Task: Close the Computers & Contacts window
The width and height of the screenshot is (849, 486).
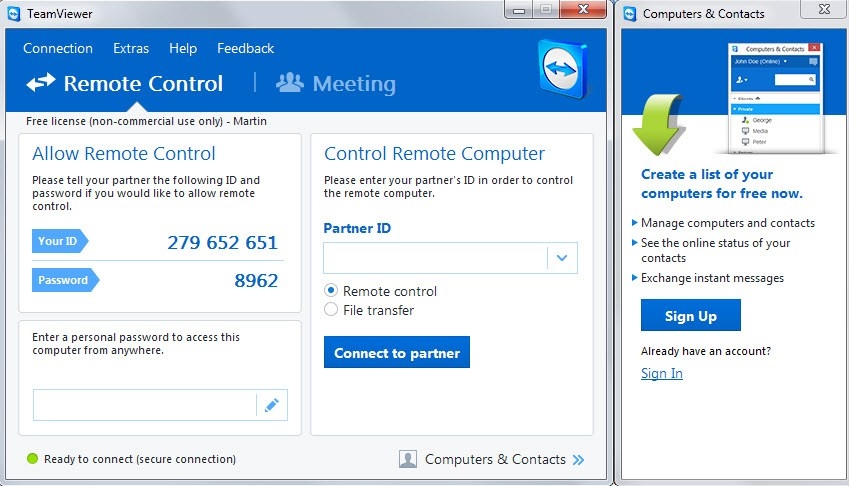Action: click(x=824, y=9)
